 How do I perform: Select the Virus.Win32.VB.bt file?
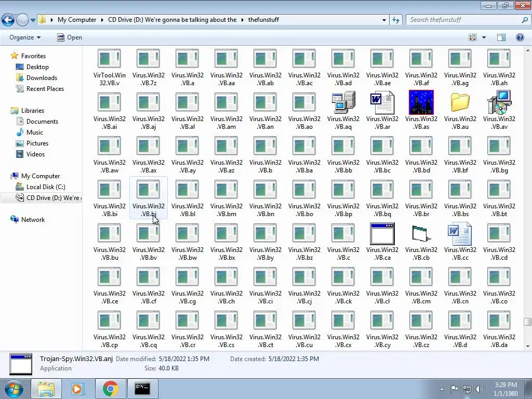coord(499,198)
